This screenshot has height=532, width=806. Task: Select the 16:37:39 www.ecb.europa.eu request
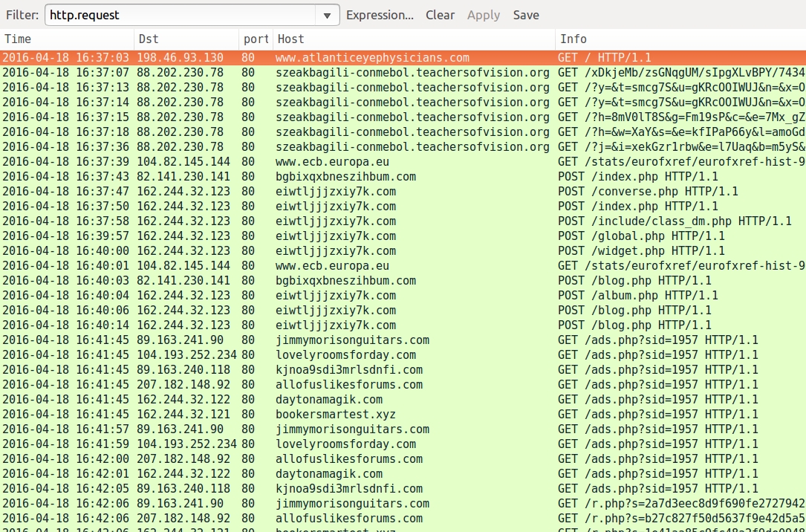332,162
